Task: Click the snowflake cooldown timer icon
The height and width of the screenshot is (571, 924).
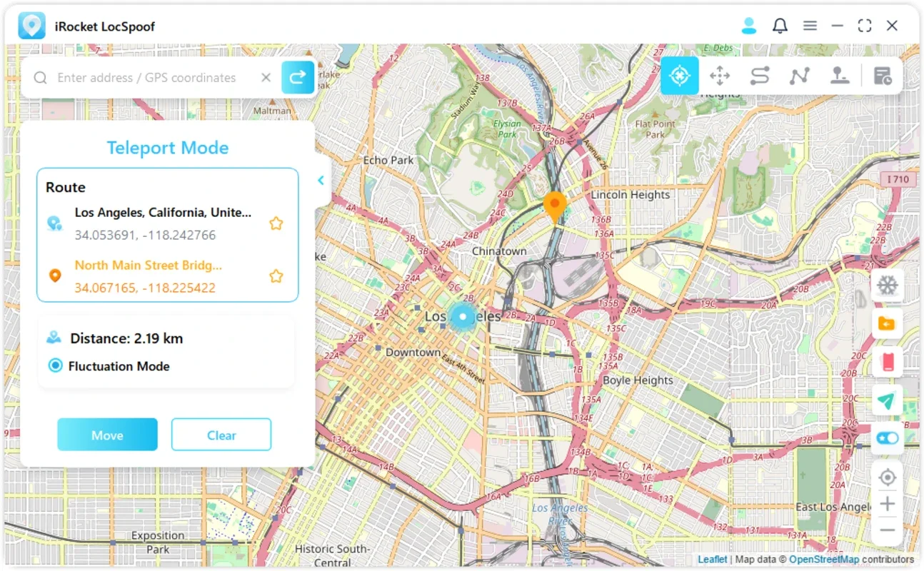Action: [x=887, y=286]
